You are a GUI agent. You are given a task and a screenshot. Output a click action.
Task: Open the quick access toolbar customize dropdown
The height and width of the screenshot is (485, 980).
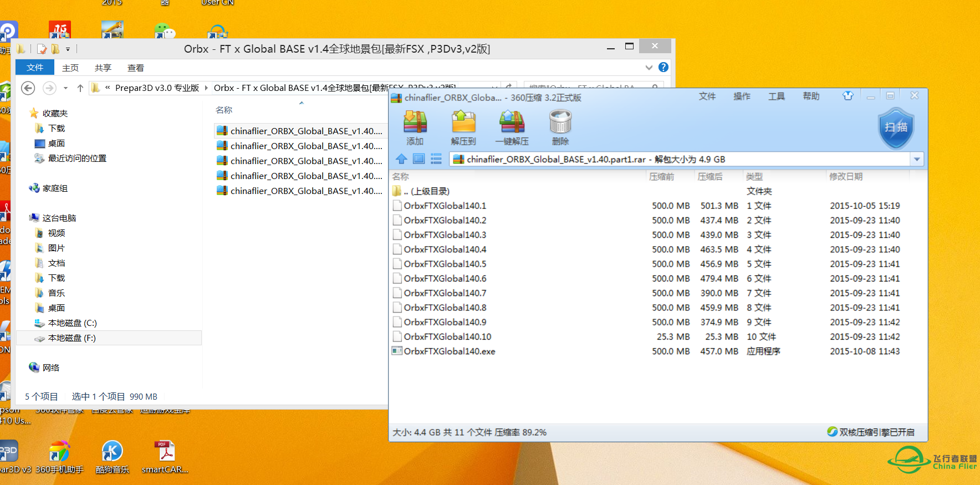68,49
